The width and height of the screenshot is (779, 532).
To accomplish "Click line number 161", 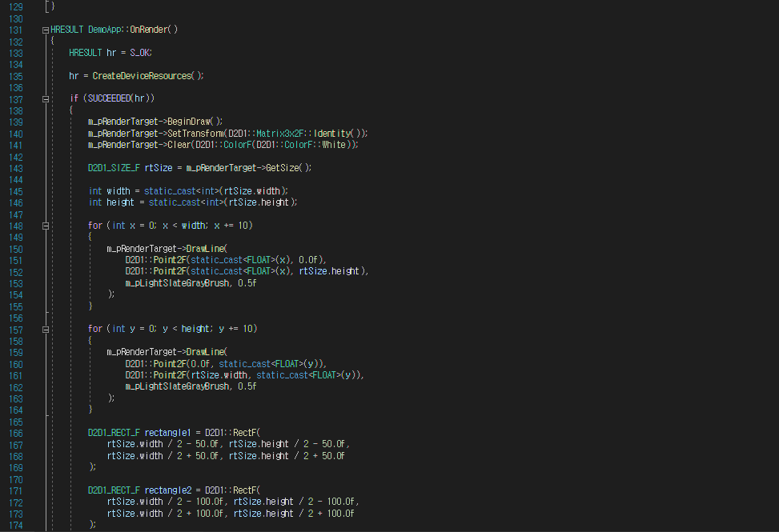I will pos(16,376).
